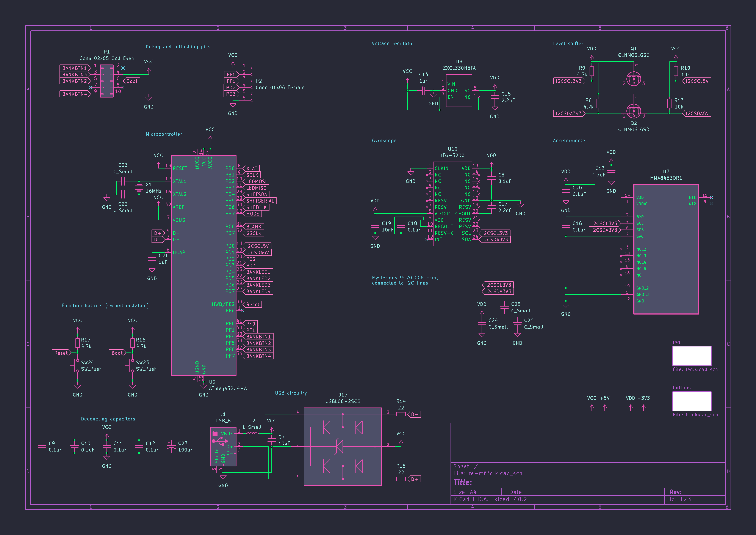
Task: Select capacitor C7 10uF symbol
Action: pyautogui.click(x=271, y=440)
